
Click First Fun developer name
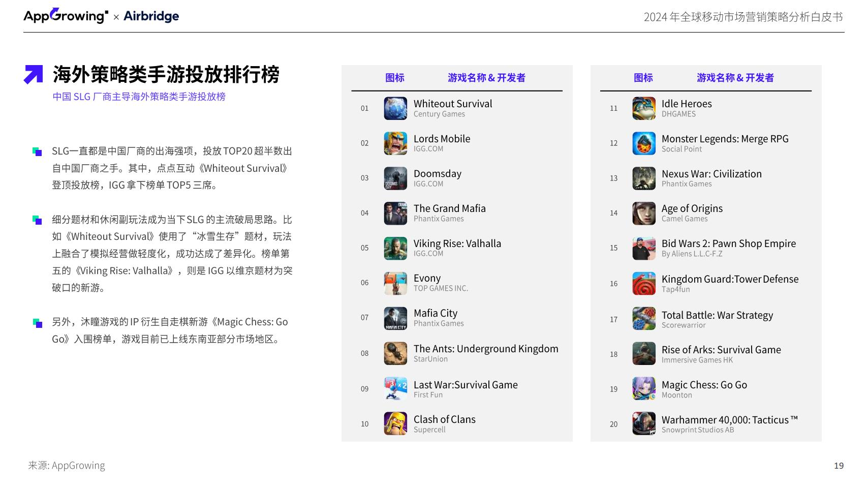(x=428, y=394)
